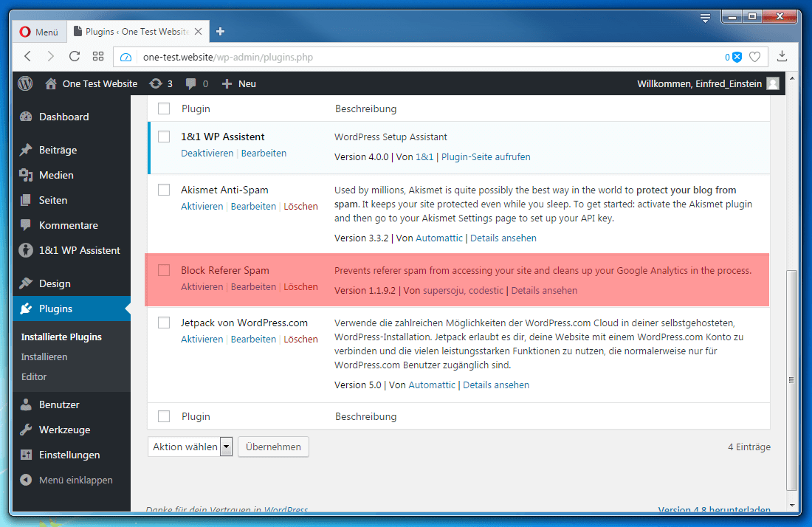Screen dimensions: 812x527
Task: Click the scrollbar down arrow
Action: [x=792, y=506]
